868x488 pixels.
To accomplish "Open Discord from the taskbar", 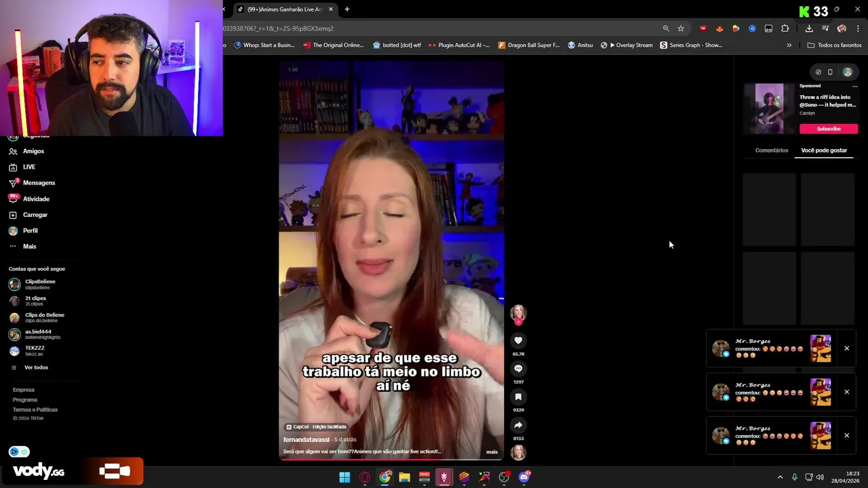I will coord(524,477).
